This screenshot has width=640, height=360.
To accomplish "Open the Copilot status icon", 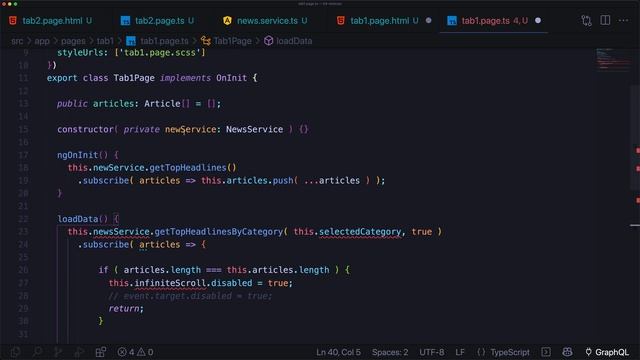I will click(567, 352).
